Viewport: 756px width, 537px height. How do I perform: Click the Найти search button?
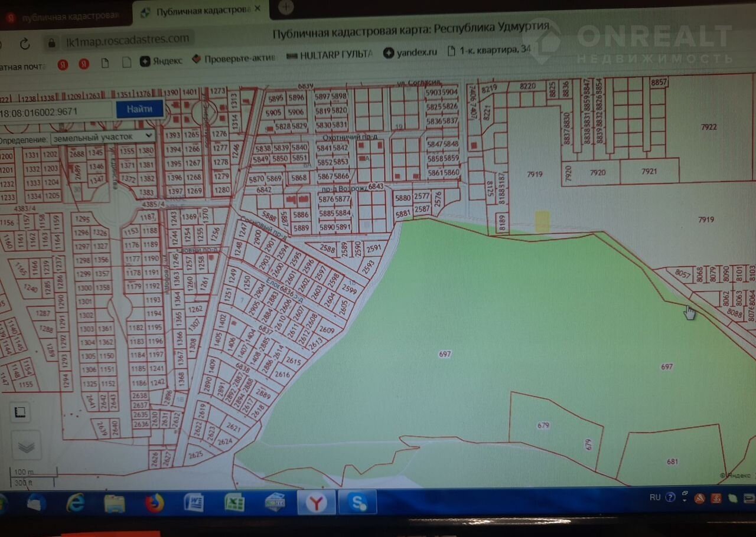click(139, 109)
